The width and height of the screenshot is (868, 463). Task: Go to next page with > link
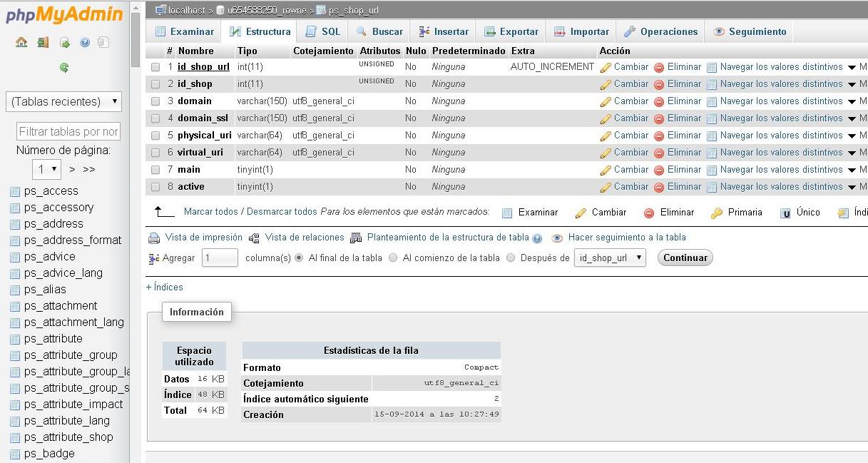pos(72,169)
